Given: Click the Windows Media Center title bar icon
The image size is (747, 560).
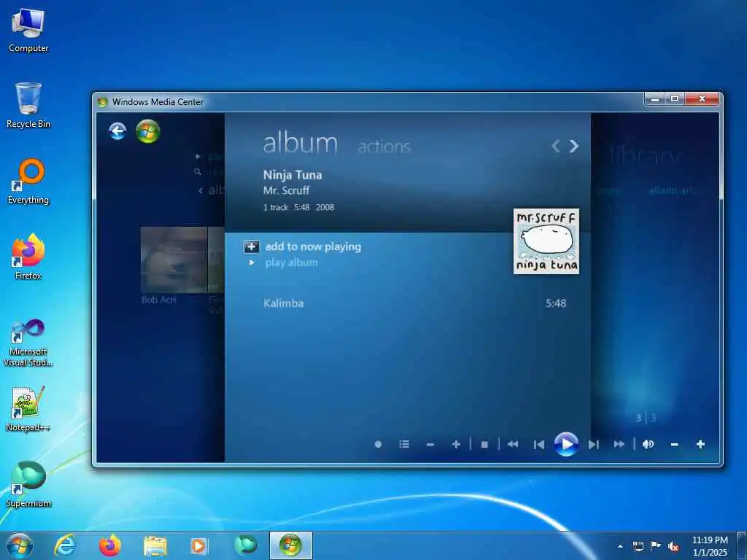Looking at the screenshot, I should tap(102, 102).
